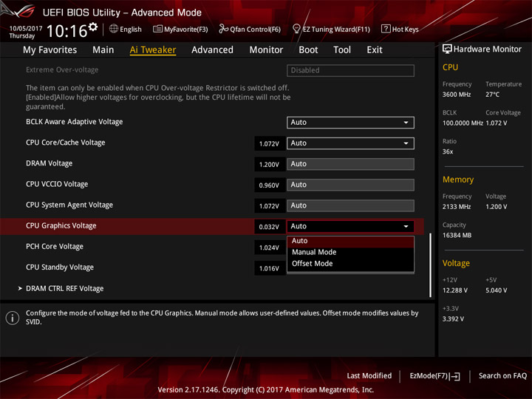Click Last Modified

(369, 376)
